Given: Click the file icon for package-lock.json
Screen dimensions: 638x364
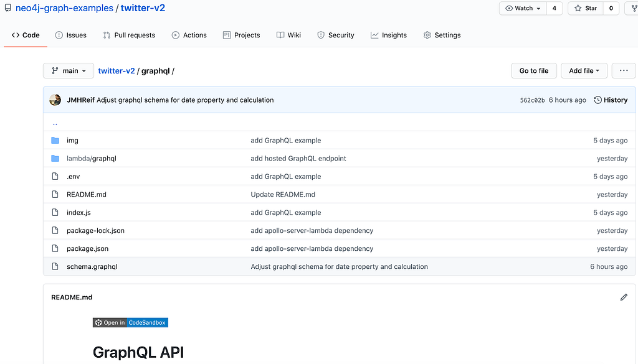Looking at the screenshot, I should 55,230.
